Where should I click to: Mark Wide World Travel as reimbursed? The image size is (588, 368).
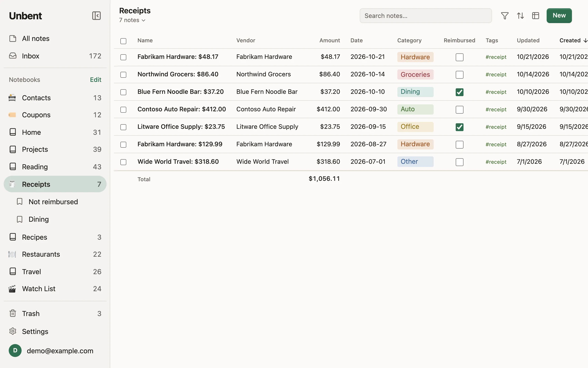pyautogui.click(x=459, y=162)
